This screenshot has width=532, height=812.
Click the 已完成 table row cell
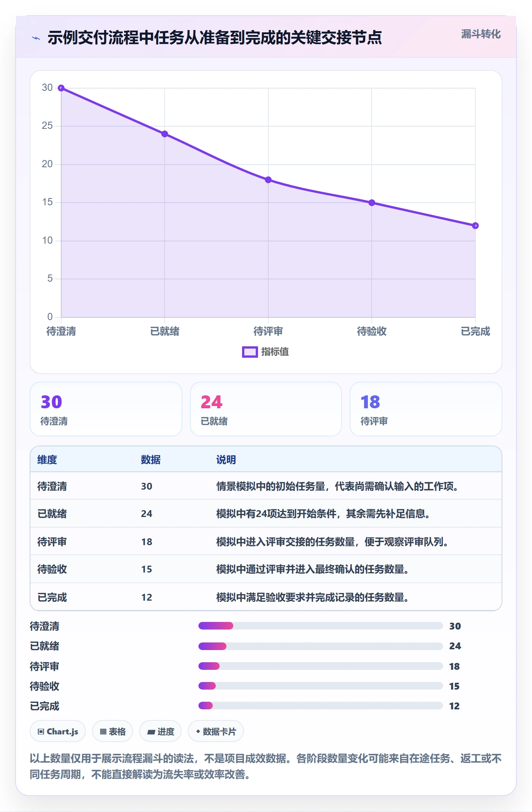52,597
